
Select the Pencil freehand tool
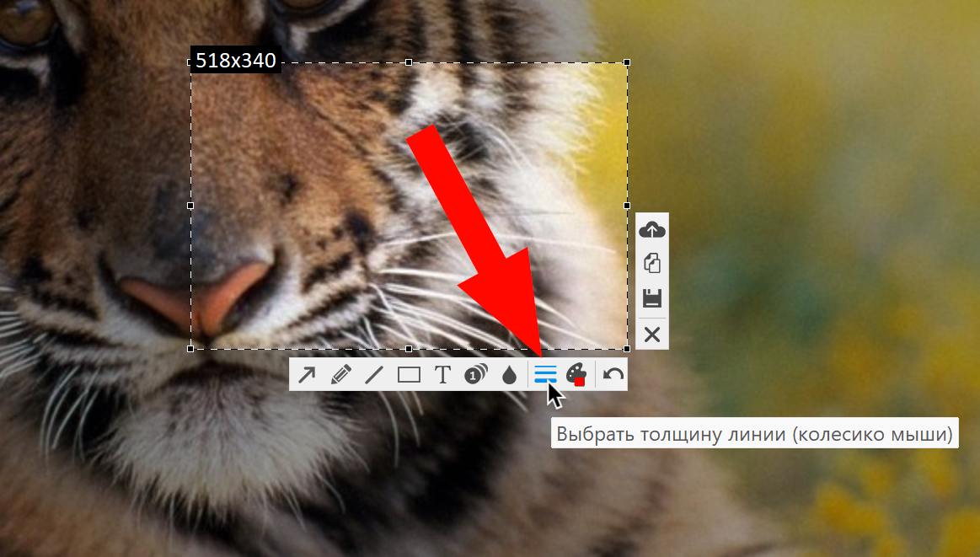[x=340, y=374]
